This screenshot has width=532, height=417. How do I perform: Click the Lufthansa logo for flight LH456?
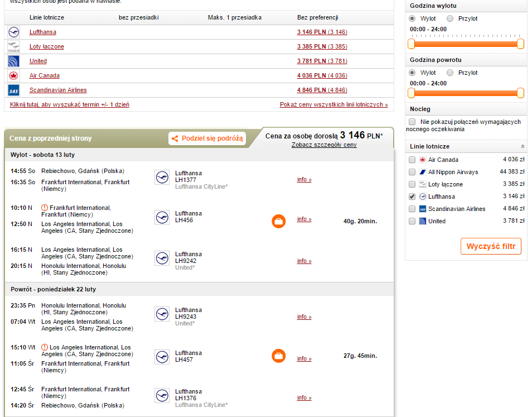tap(162, 217)
